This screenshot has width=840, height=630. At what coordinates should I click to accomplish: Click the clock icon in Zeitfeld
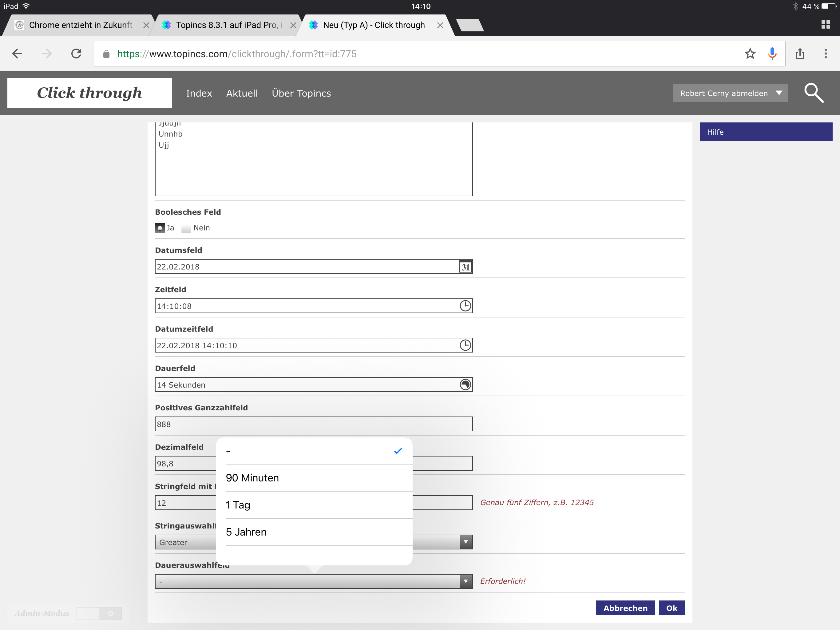465,306
